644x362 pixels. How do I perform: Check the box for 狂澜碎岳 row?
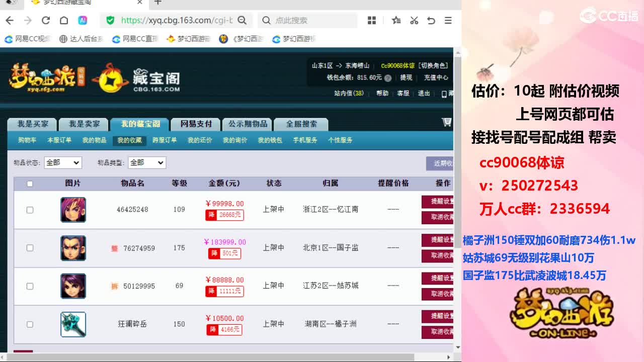tap(30, 324)
